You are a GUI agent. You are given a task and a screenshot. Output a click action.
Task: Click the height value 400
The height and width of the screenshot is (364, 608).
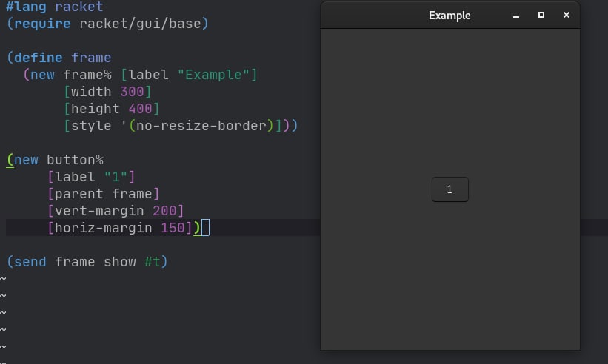click(x=141, y=109)
